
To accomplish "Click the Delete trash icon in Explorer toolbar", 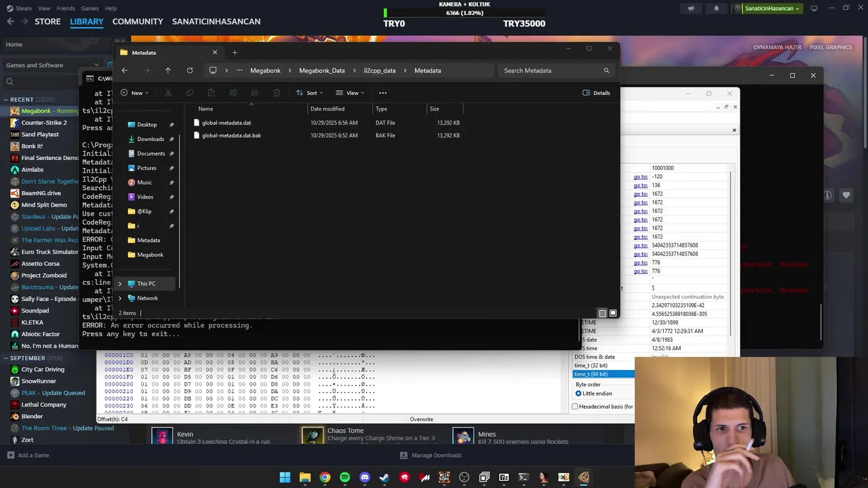I will coord(276,93).
